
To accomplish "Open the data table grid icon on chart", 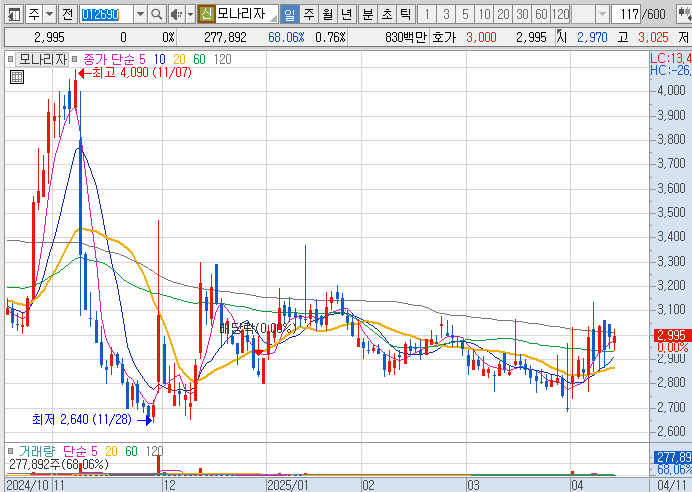I will click(17, 77).
